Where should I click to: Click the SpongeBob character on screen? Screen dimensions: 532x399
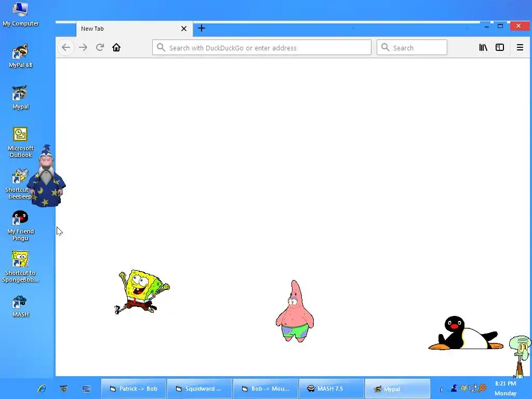coord(142,292)
